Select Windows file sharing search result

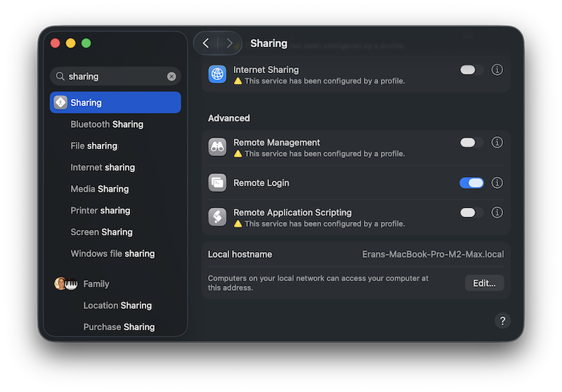tap(112, 254)
